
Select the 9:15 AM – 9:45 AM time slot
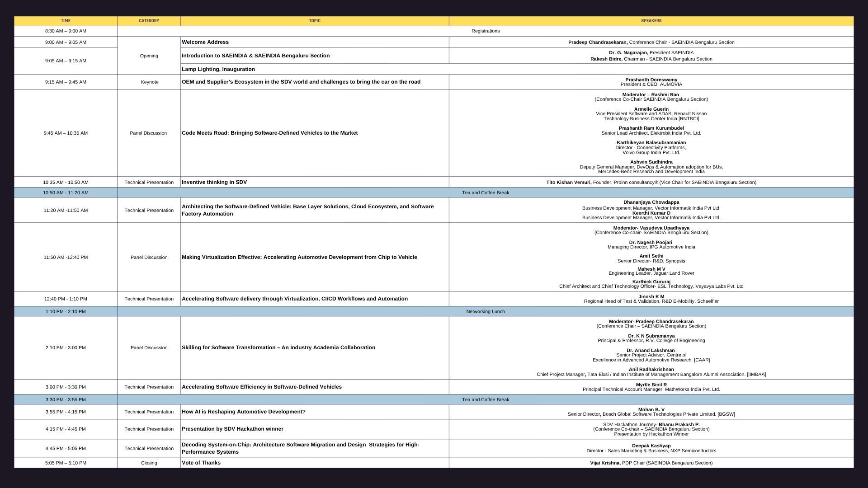[x=66, y=82]
